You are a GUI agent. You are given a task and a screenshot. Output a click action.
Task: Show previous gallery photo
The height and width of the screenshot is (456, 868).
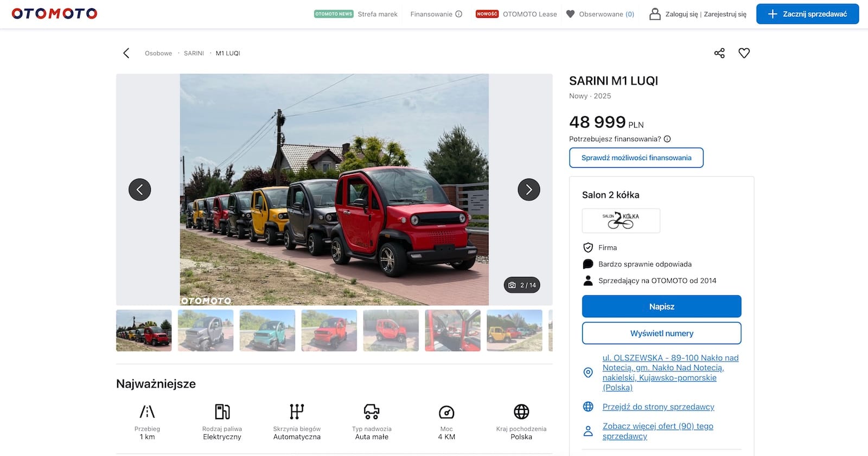[x=140, y=189]
